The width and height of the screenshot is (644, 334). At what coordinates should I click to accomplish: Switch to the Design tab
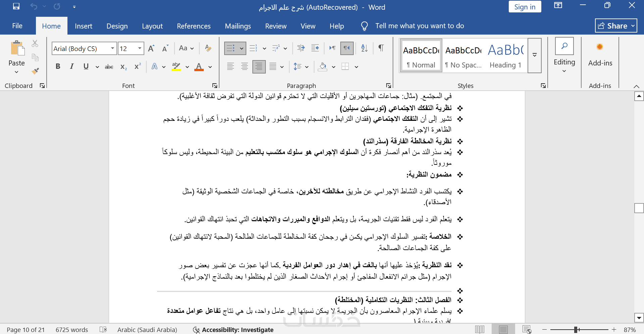[x=117, y=26]
